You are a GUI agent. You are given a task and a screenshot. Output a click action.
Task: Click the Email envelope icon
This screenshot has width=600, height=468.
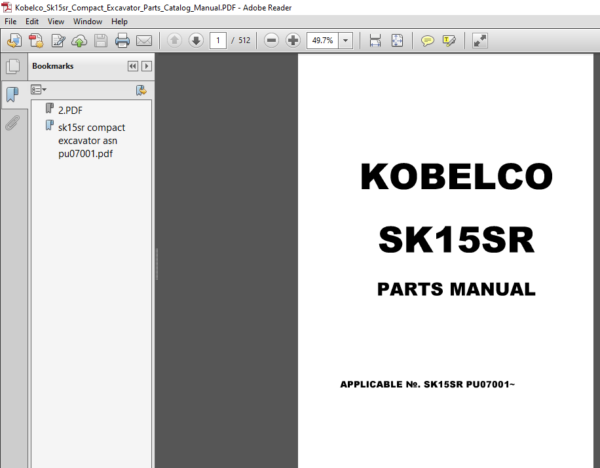point(144,41)
